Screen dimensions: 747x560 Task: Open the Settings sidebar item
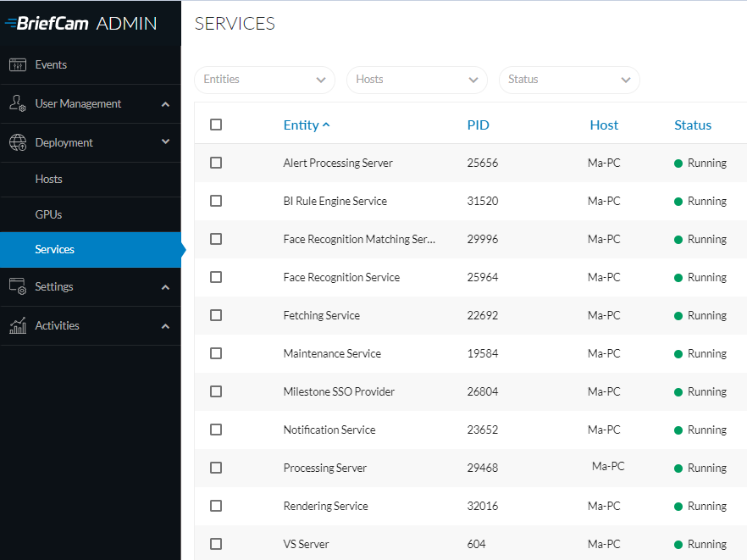tap(91, 286)
